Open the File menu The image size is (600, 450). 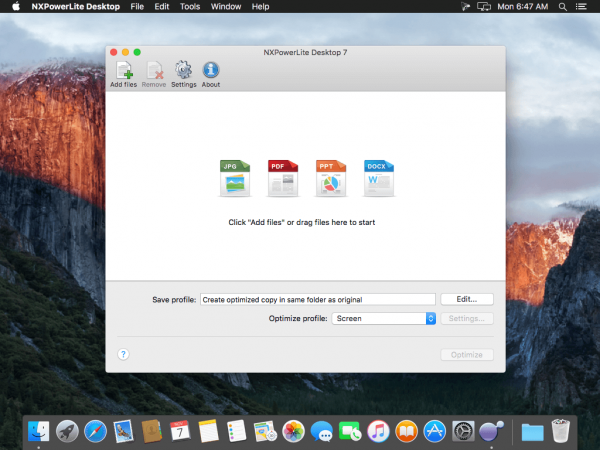[137, 7]
